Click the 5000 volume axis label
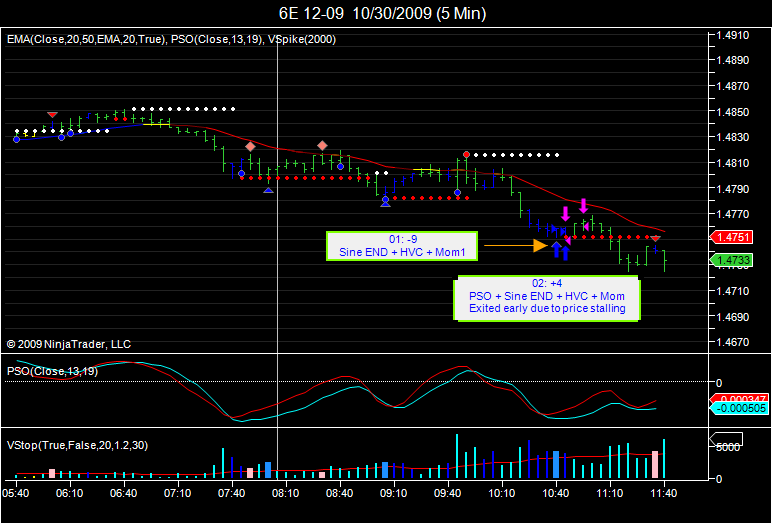The image size is (772, 524). [x=728, y=447]
